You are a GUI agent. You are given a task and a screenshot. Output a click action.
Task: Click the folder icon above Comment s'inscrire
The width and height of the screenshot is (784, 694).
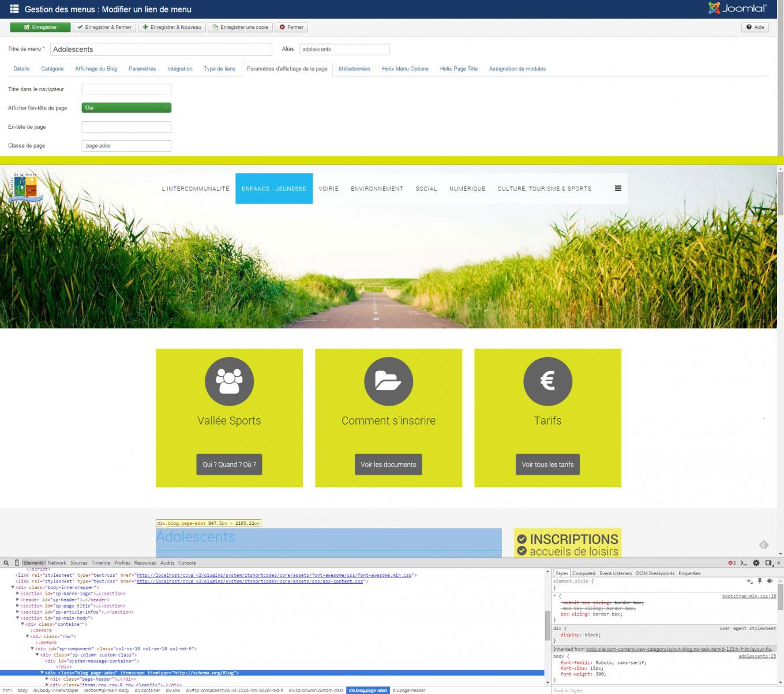pos(388,381)
